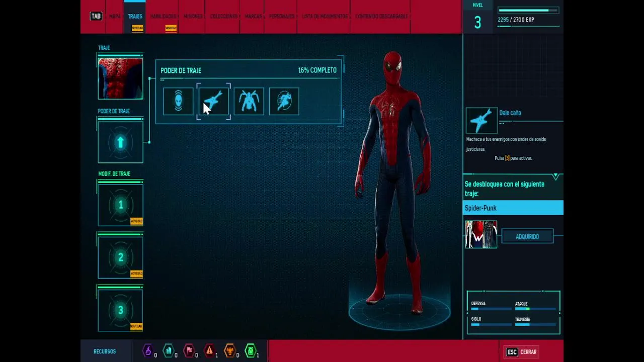The image size is (644, 362).
Task: Click the red flag base token icon
Action: point(189,350)
